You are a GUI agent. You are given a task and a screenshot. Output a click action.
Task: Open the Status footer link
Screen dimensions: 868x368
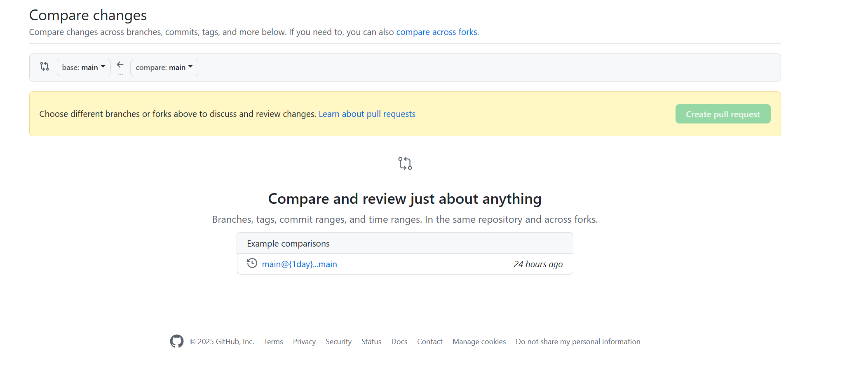(371, 342)
